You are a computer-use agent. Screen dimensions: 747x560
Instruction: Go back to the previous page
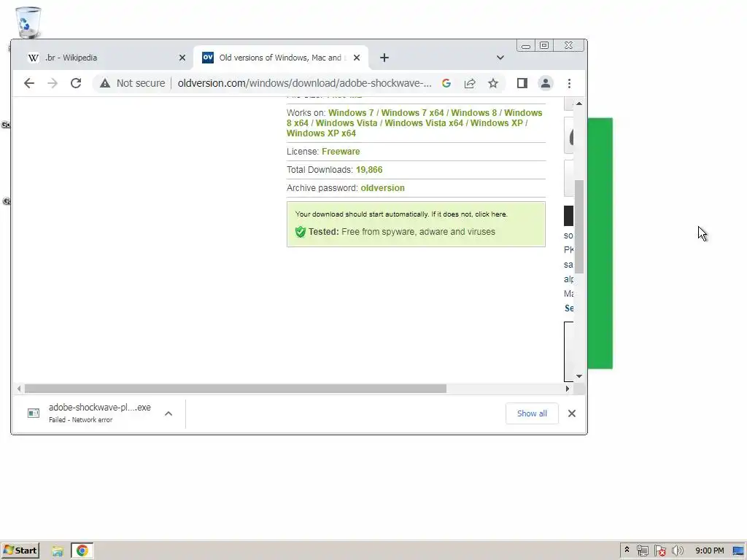(29, 83)
